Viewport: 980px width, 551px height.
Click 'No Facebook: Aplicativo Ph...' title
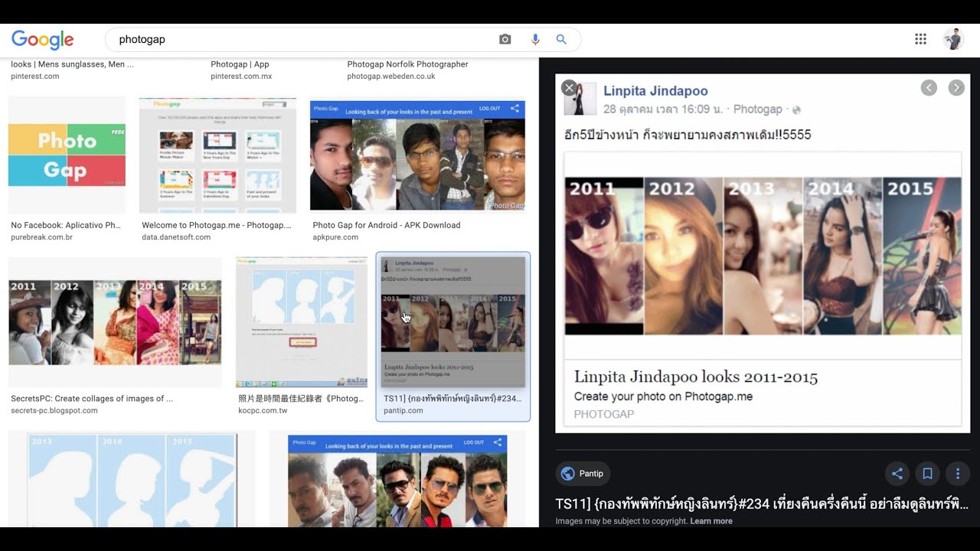(66, 225)
